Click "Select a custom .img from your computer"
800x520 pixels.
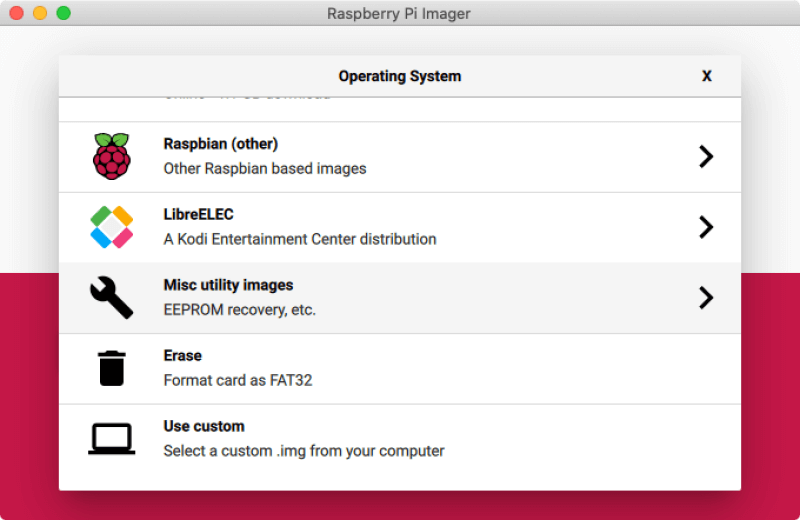pos(304,451)
